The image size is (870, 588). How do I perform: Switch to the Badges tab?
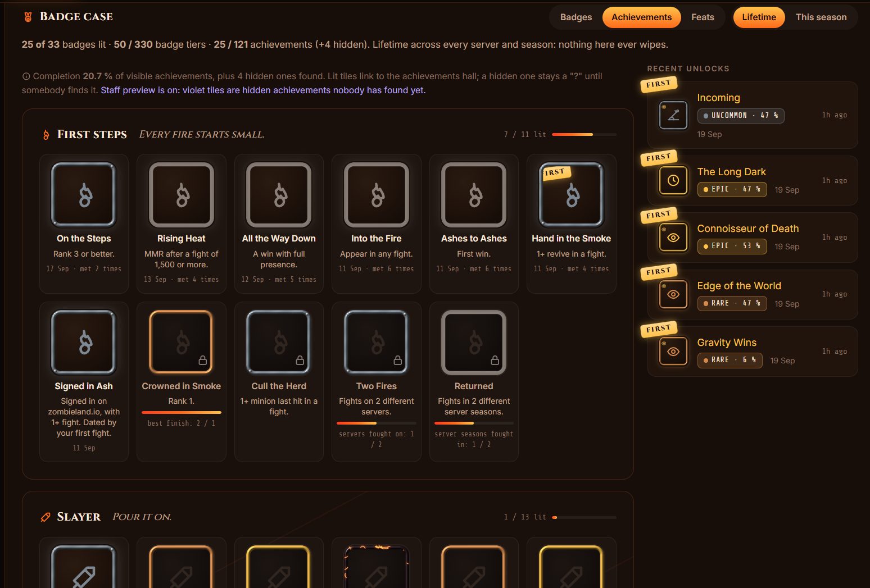click(576, 17)
